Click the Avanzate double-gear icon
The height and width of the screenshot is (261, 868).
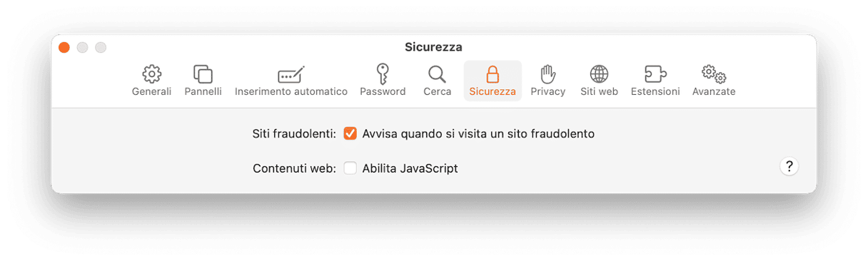[x=714, y=74]
